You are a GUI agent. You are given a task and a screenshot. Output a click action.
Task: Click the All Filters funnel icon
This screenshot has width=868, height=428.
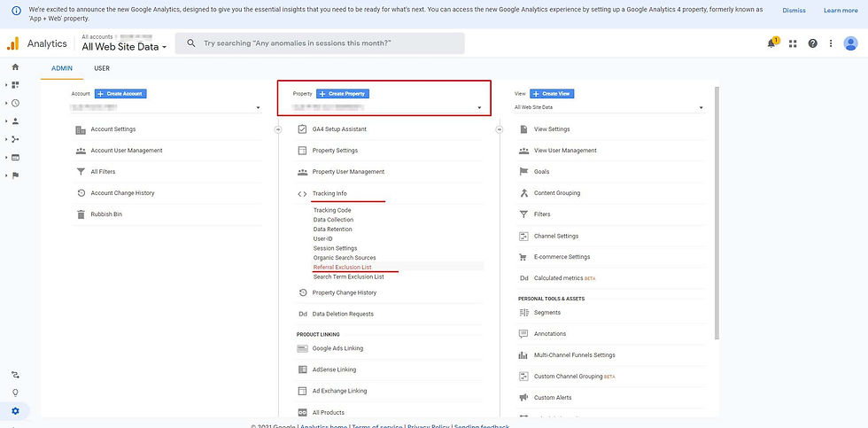click(x=81, y=172)
